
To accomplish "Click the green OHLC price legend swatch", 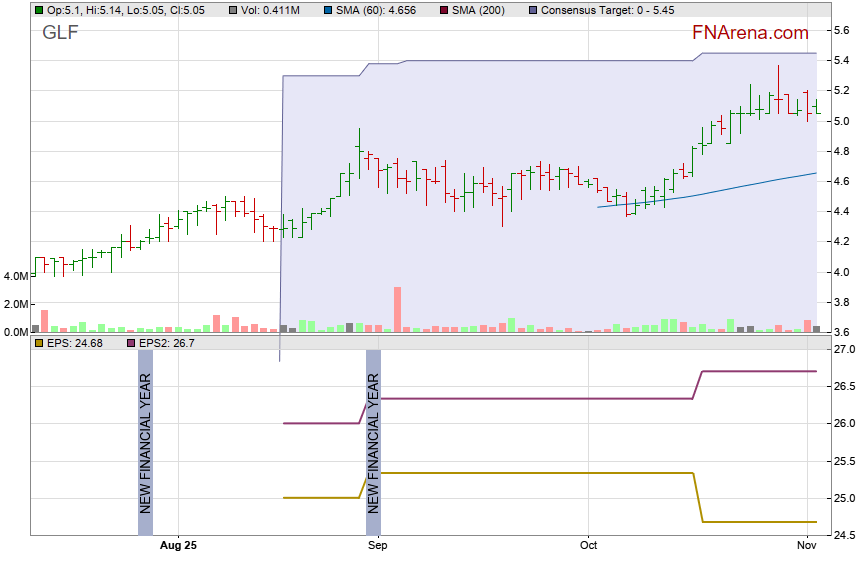I will point(38,9).
